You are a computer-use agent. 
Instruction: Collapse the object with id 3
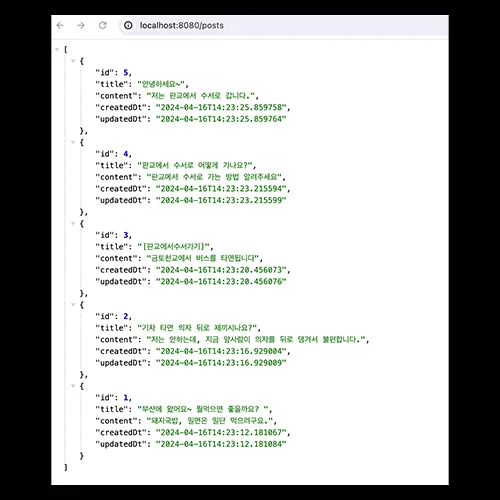point(73,224)
